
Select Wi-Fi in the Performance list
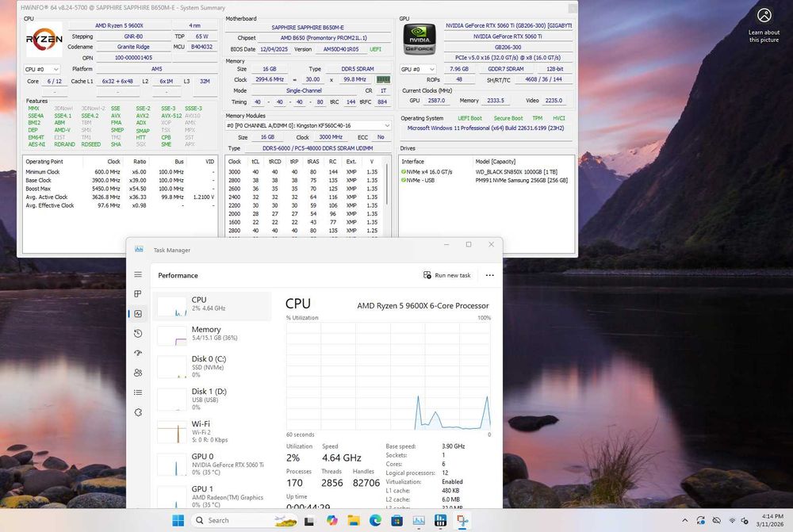point(213,431)
